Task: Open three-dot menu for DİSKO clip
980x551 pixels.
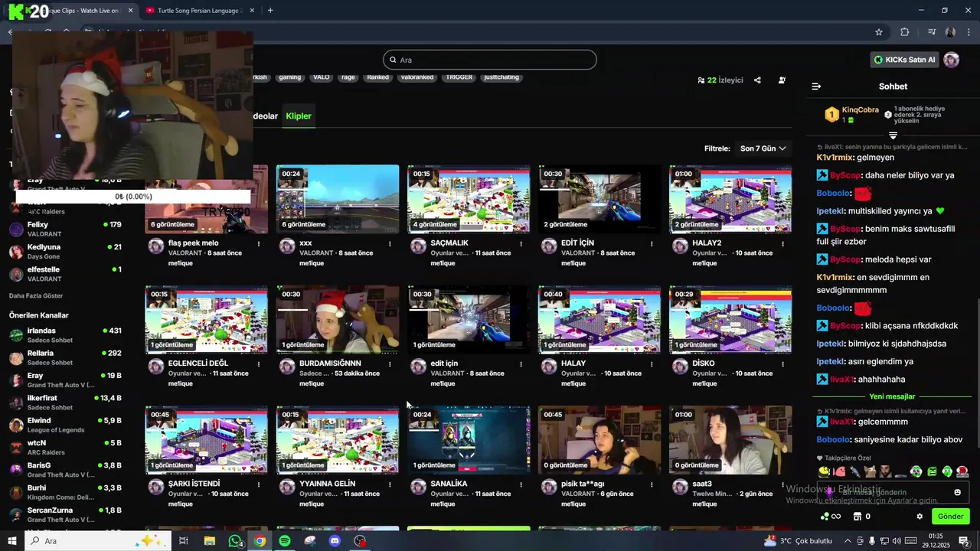Action: click(782, 364)
